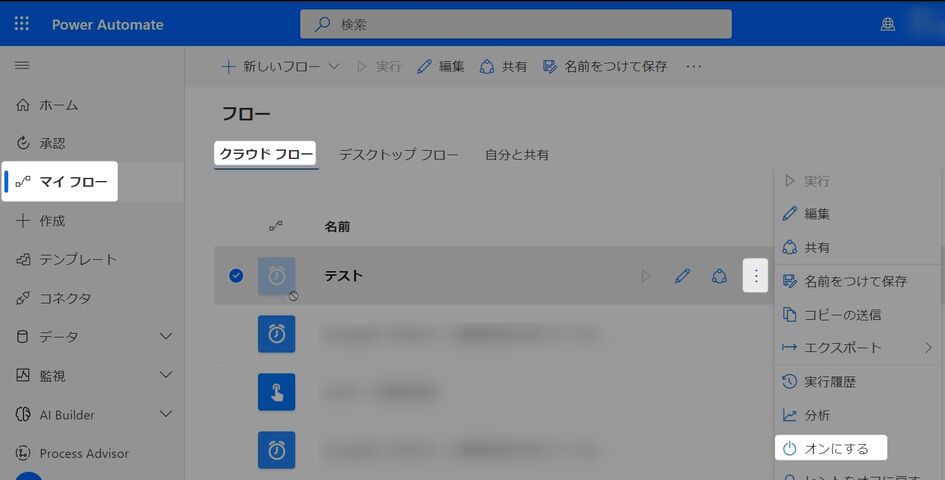Click the flow type column header icon
The width and height of the screenshot is (945, 480).
click(276, 227)
